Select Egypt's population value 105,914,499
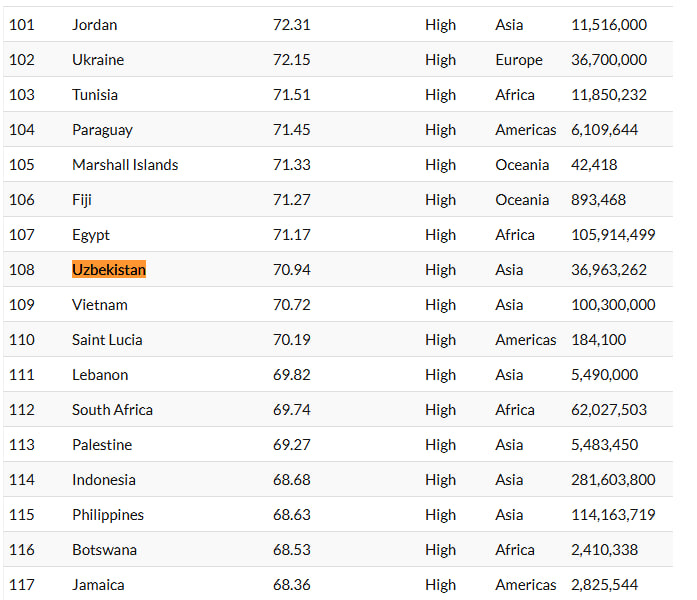The width and height of the screenshot is (697, 600). pyautogui.click(x=613, y=235)
